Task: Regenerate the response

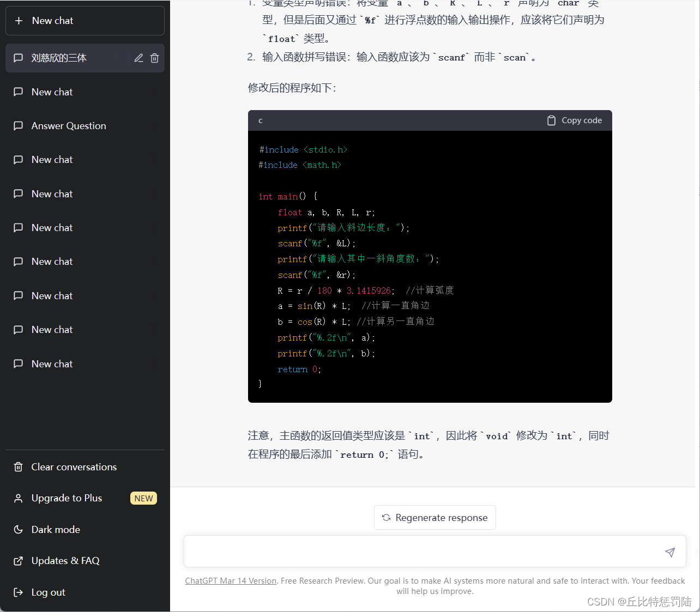Action: [435, 518]
